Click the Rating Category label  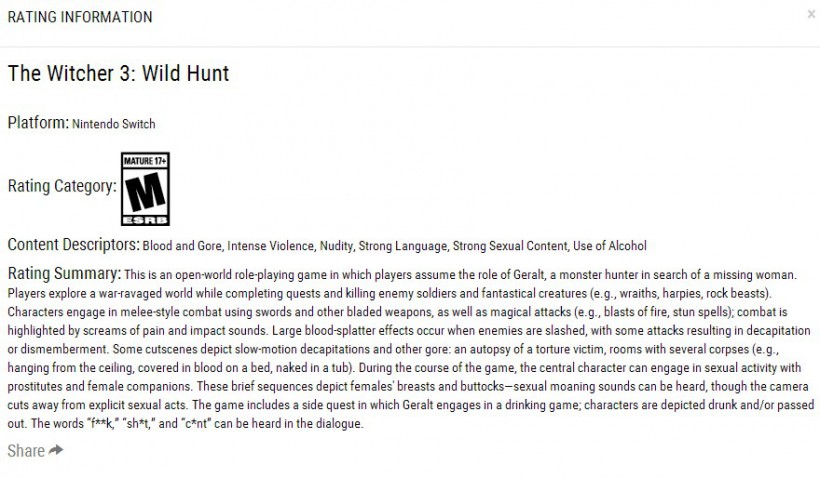(x=62, y=186)
